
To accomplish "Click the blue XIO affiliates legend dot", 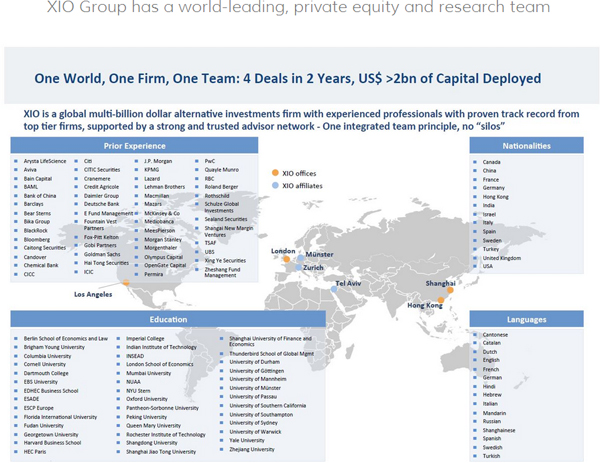I will [x=275, y=186].
